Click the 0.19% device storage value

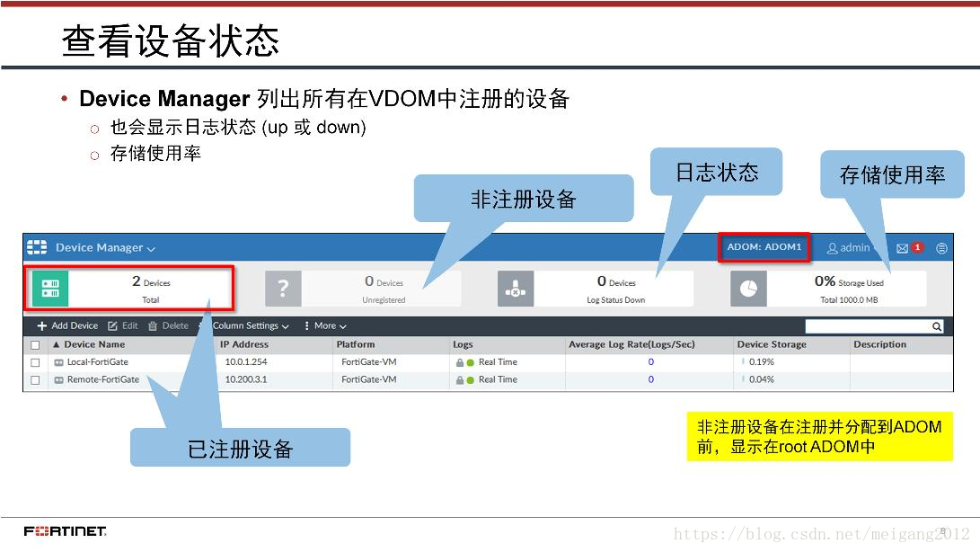tap(761, 361)
